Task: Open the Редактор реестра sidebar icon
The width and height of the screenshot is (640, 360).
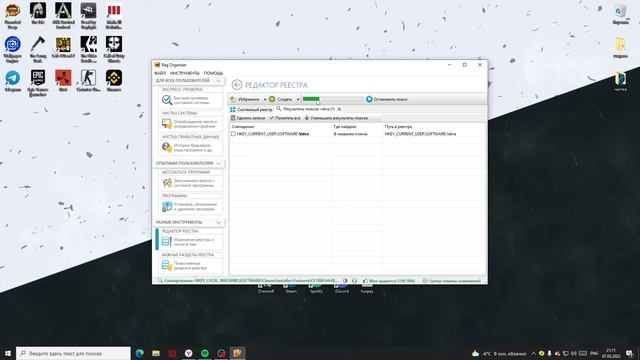Action: point(167,242)
